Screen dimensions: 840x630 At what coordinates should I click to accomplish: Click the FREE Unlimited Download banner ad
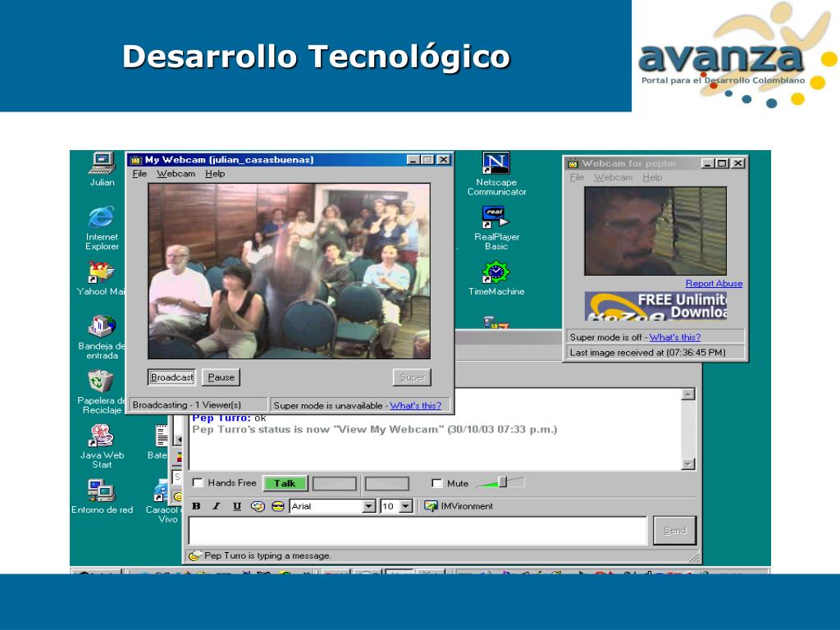[x=655, y=306]
